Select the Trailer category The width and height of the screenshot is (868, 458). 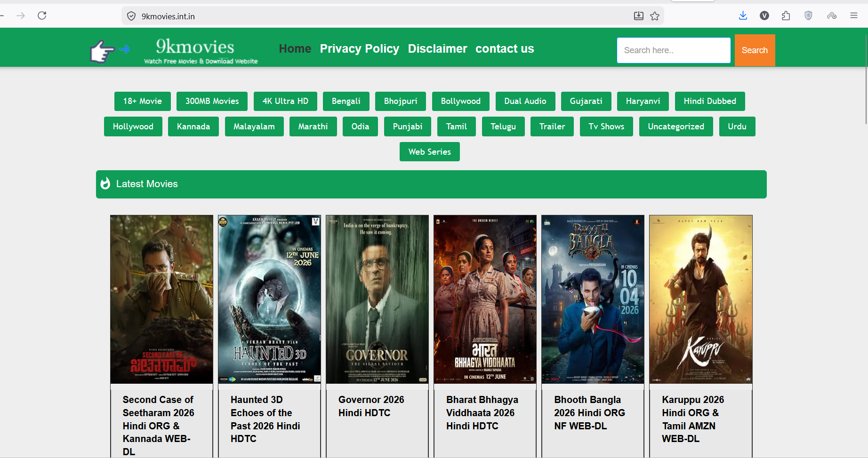[x=552, y=126]
